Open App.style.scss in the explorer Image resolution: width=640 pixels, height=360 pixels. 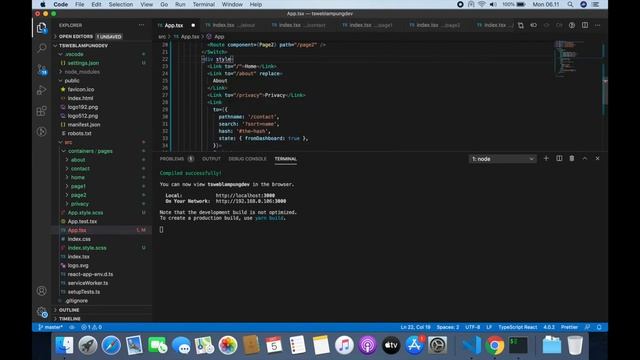pyautogui.click(x=85, y=213)
